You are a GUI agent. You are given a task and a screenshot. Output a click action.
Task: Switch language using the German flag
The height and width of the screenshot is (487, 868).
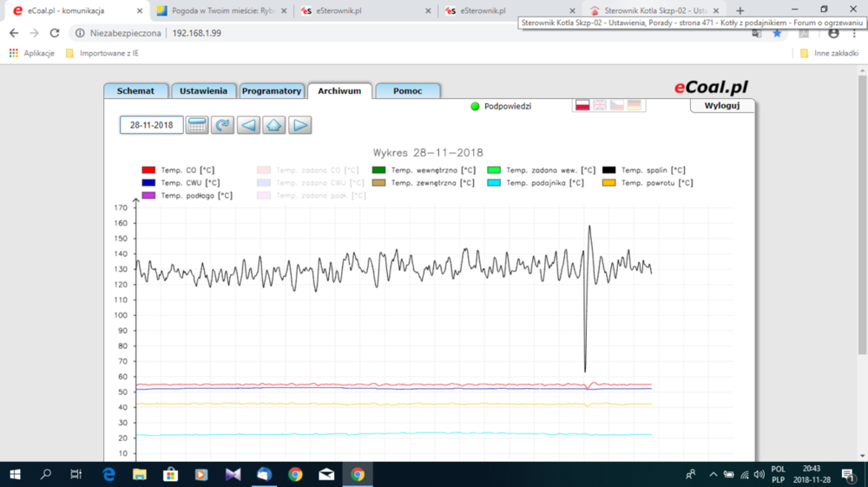635,105
